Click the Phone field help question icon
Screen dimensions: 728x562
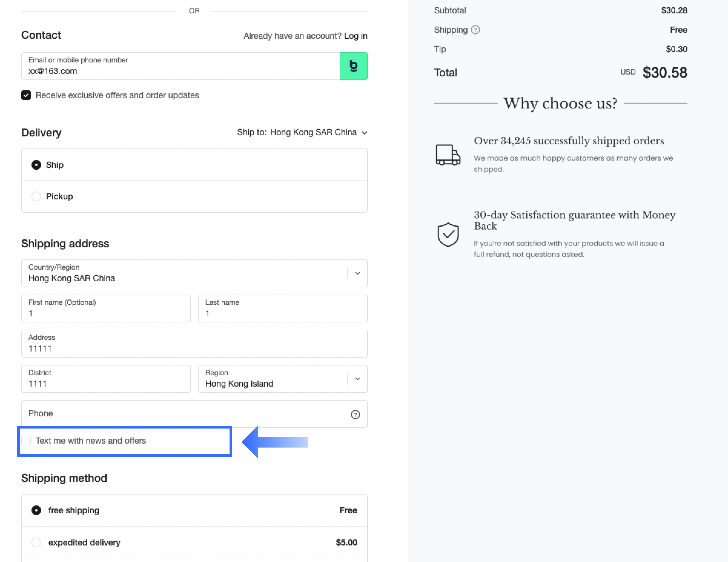pyautogui.click(x=355, y=414)
